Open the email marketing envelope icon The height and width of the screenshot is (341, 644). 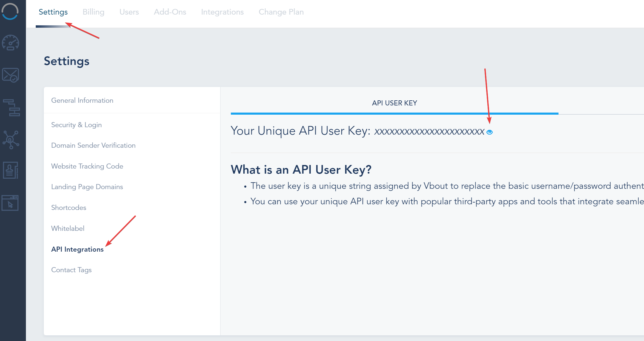point(11,75)
